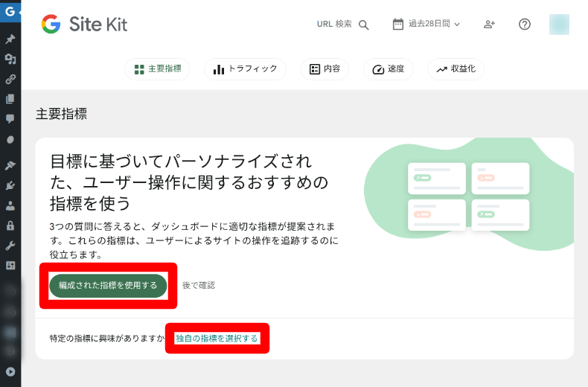Click the 主要指標 section heading
Image resolution: width=588 pixels, height=387 pixels.
pyautogui.click(x=62, y=114)
